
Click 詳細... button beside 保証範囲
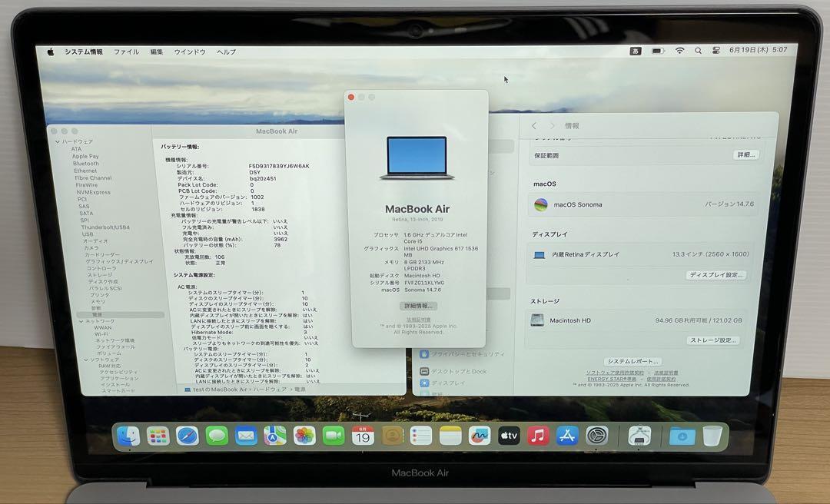tap(745, 154)
